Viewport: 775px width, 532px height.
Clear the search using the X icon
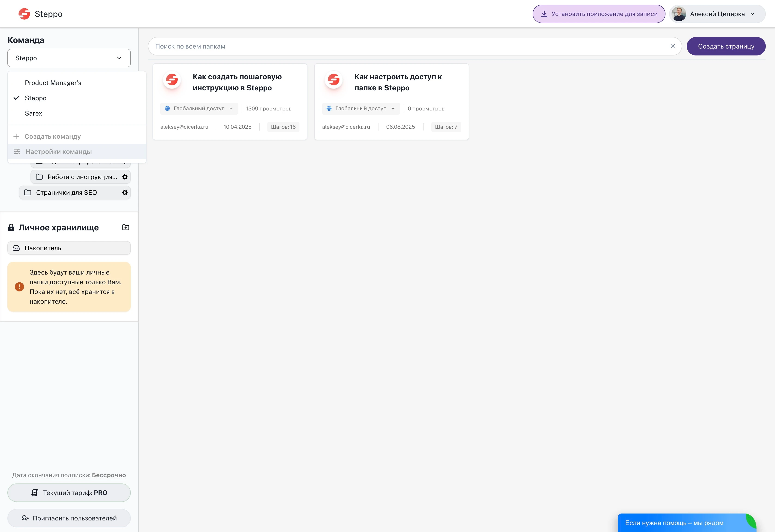click(x=673, y=46)
